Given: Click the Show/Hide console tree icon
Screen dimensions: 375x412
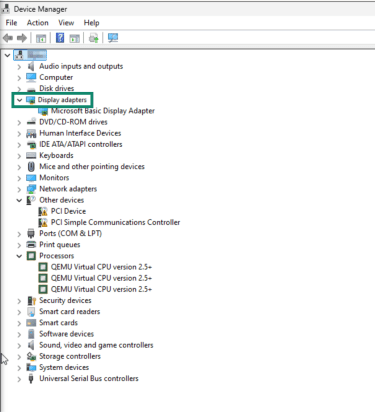Looking at the screenshot, I should tap(41, 38).
